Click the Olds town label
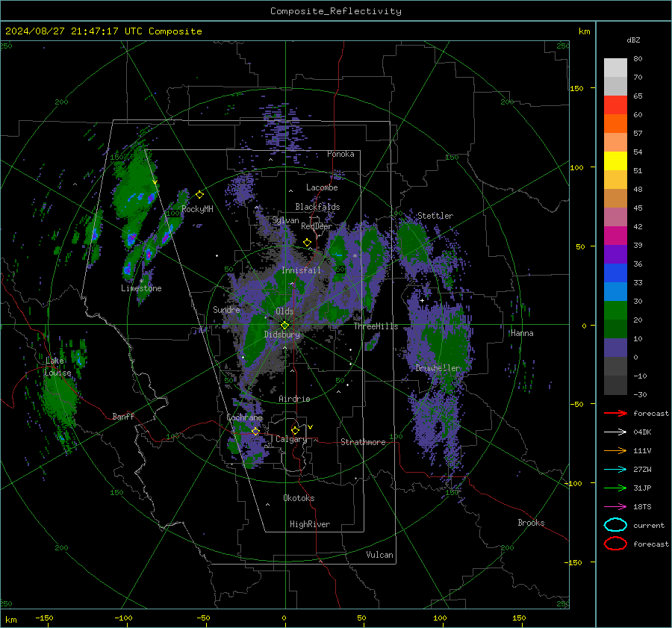The width and height of the screenshot is (672, 628). (x=284, y=311)
